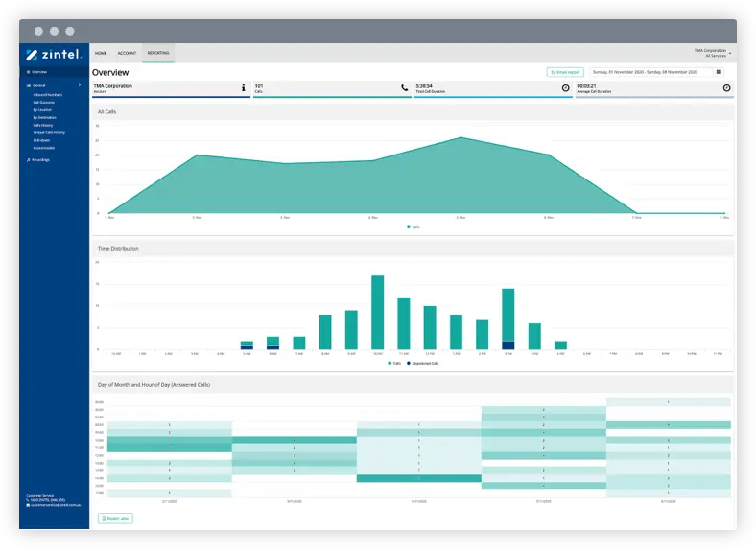The width and height of the screenshot is (756, 549).
Task: Click the phone icon on 101 calls card
Action: tap(404, 87)
